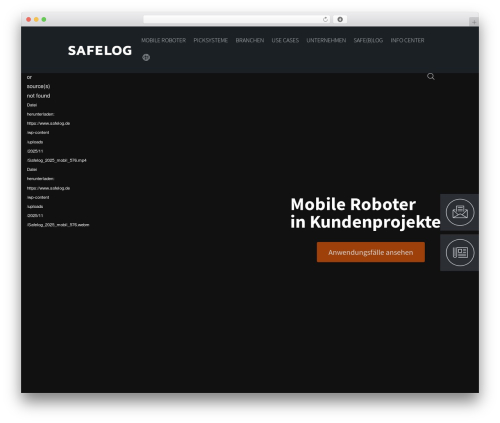
Task: Open the Use Cases menu
Action: (285, 40)
